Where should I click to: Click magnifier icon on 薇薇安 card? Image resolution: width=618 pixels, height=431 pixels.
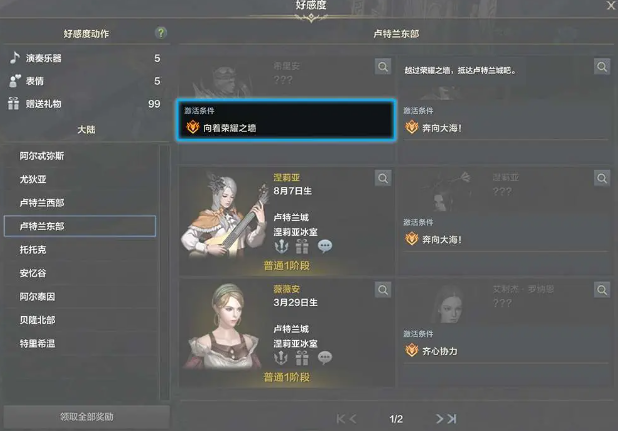[x=383, y=290]
